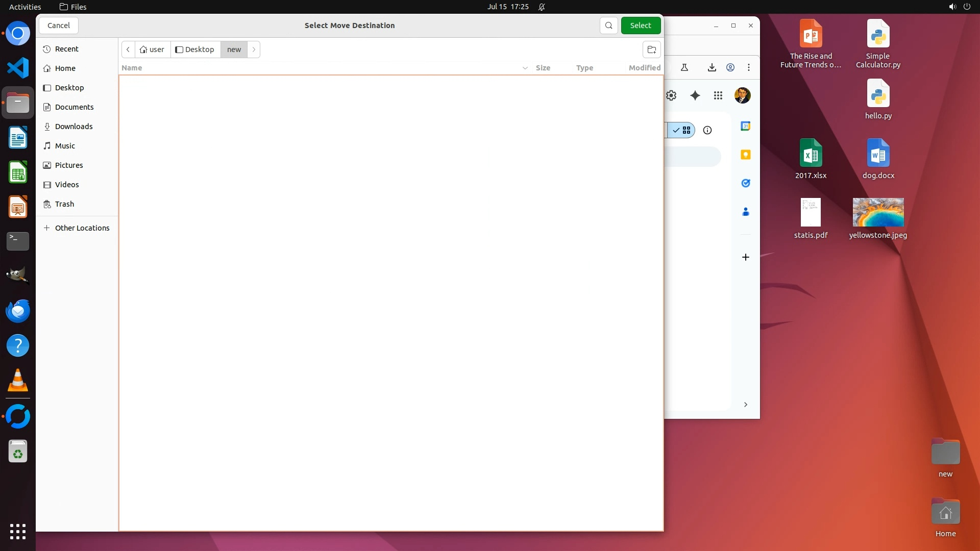Open Google Calendar side panel icon

tap(746, 126)
